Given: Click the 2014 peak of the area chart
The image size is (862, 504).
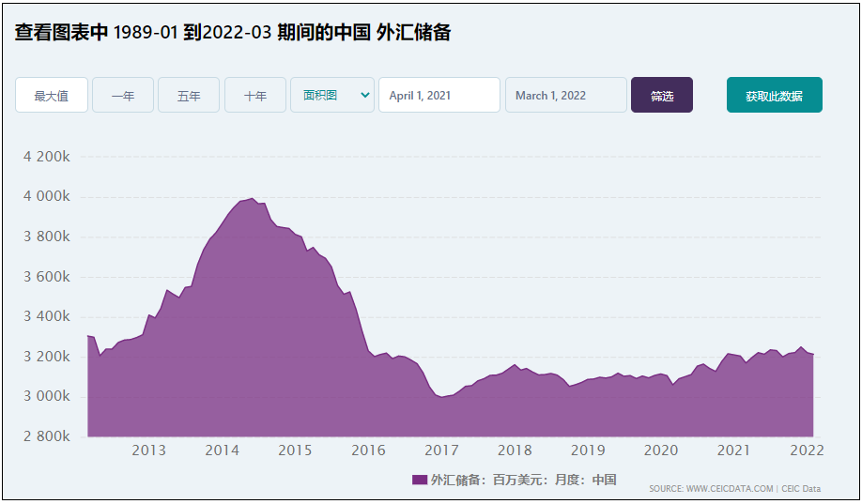Looking at the screenshot, I should tap(252, 199).
